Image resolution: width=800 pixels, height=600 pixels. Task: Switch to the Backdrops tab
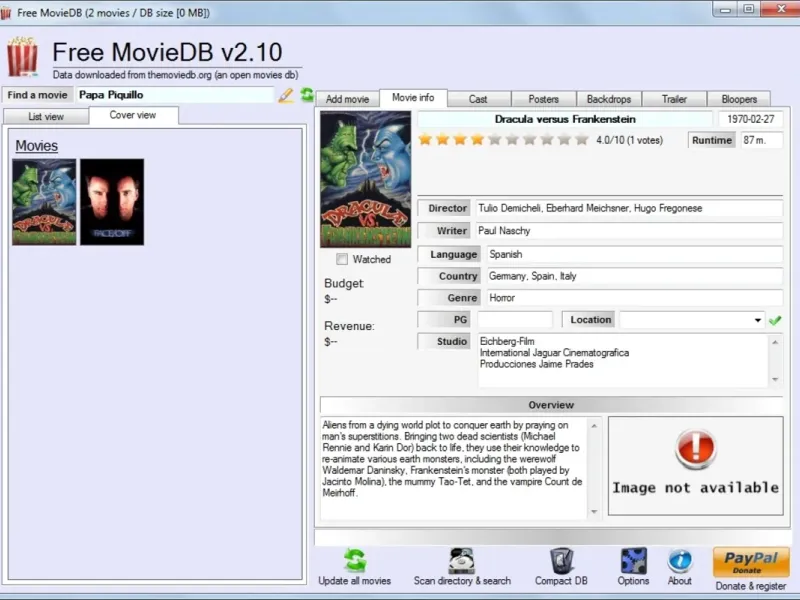tap(609, 99)
